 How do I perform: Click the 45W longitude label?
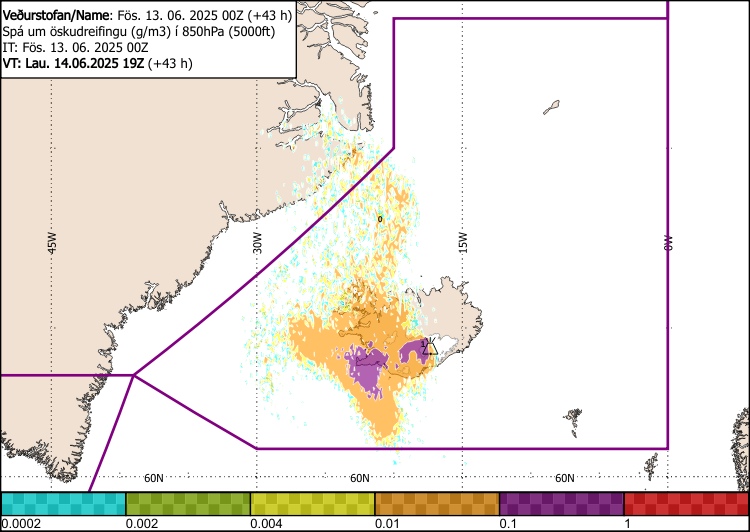coord(52,243)
